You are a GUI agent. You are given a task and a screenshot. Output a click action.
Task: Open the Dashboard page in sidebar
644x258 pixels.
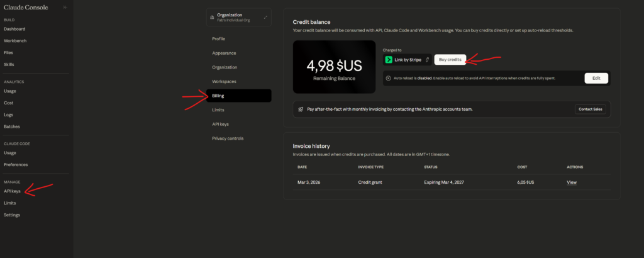pos(14,29)
